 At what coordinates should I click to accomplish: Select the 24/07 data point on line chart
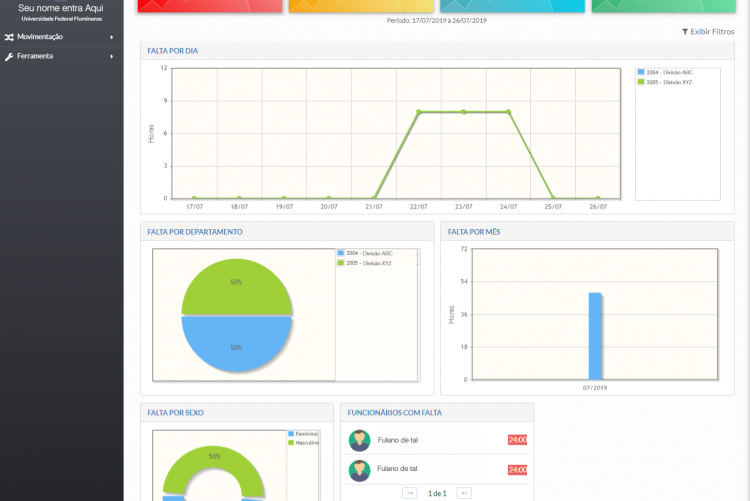coord(508,112)
